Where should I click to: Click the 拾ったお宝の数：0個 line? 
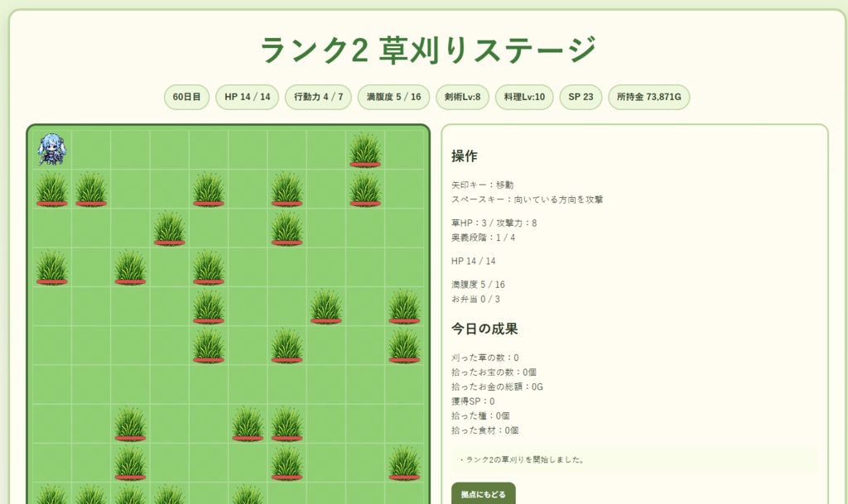[x=494, y=372]
